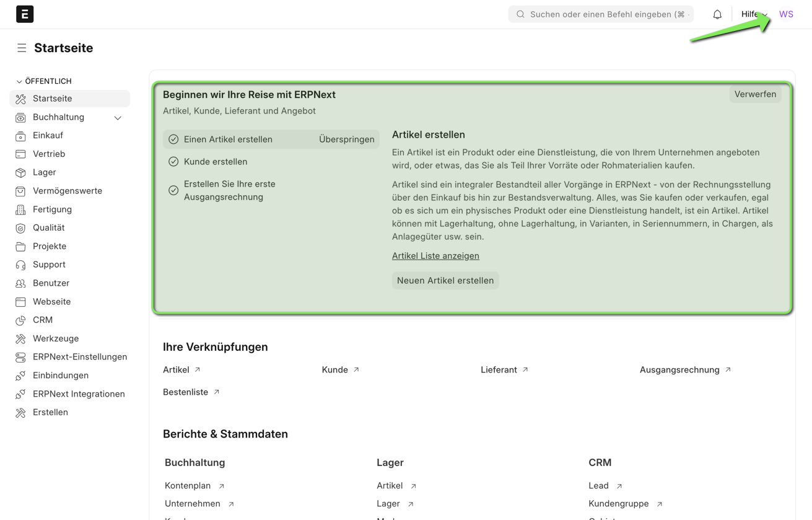The height and width of the screenshot is (520, 812).
Task: Select ERPNext-Einstellungen in the sidebar
Action: (80, 357)
